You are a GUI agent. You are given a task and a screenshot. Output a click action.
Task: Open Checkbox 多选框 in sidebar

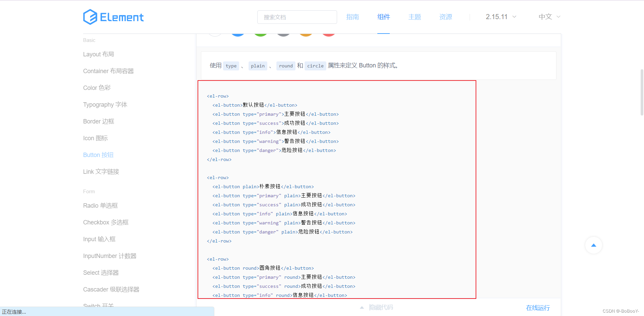[106, 222]
